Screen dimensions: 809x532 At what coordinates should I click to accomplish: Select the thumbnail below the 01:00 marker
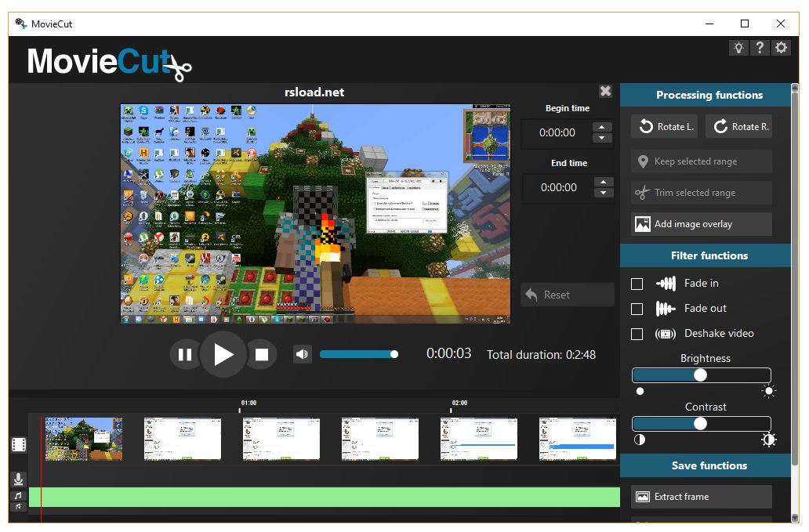pos(281,439)
